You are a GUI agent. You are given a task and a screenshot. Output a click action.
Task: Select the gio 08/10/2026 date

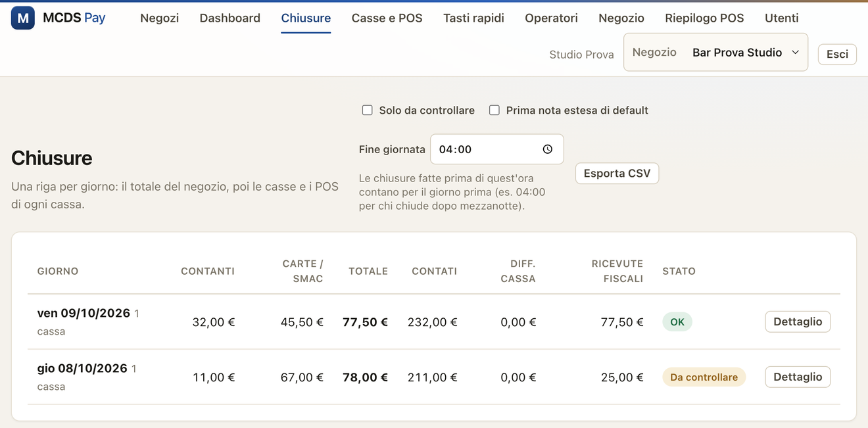click(x=82, y=368)
